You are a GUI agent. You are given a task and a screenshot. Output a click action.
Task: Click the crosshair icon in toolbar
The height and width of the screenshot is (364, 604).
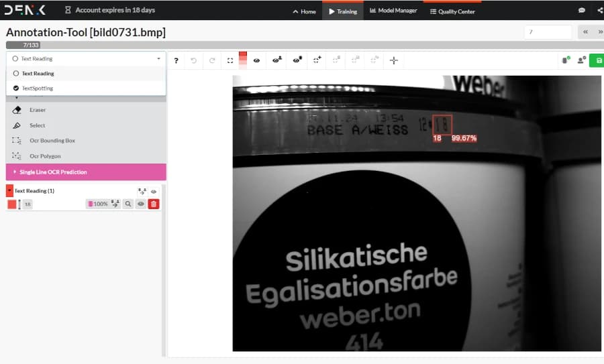click(x=394, y=60)
